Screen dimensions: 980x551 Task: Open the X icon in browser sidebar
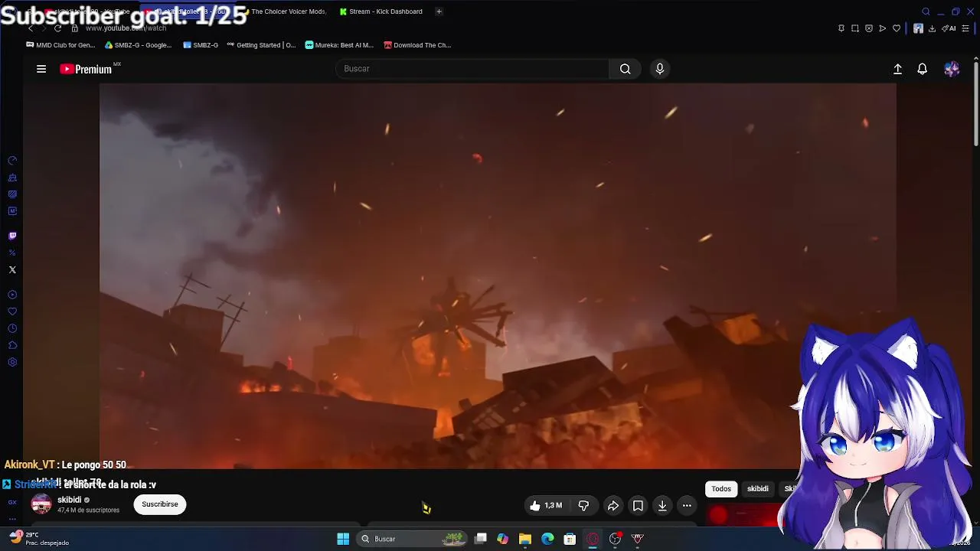12,269
